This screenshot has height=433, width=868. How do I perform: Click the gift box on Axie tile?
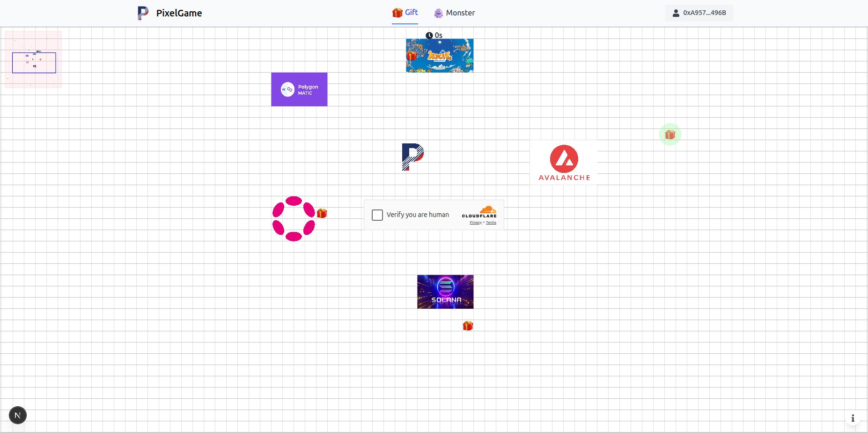pos(412,56)
